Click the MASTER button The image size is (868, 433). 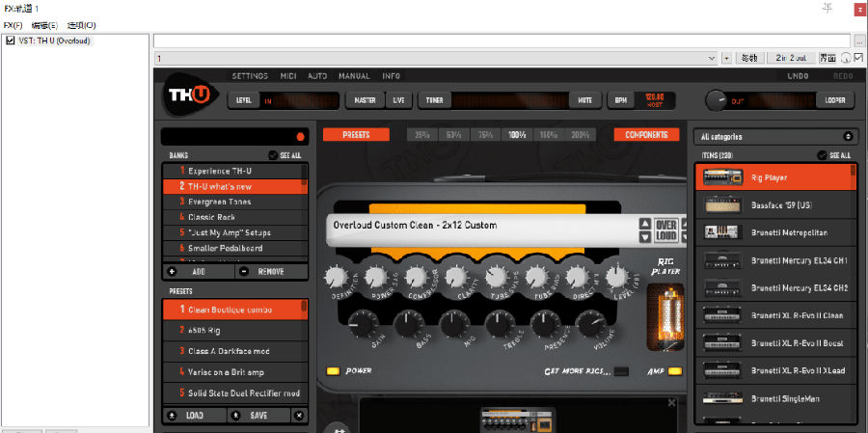pos(365,100)
